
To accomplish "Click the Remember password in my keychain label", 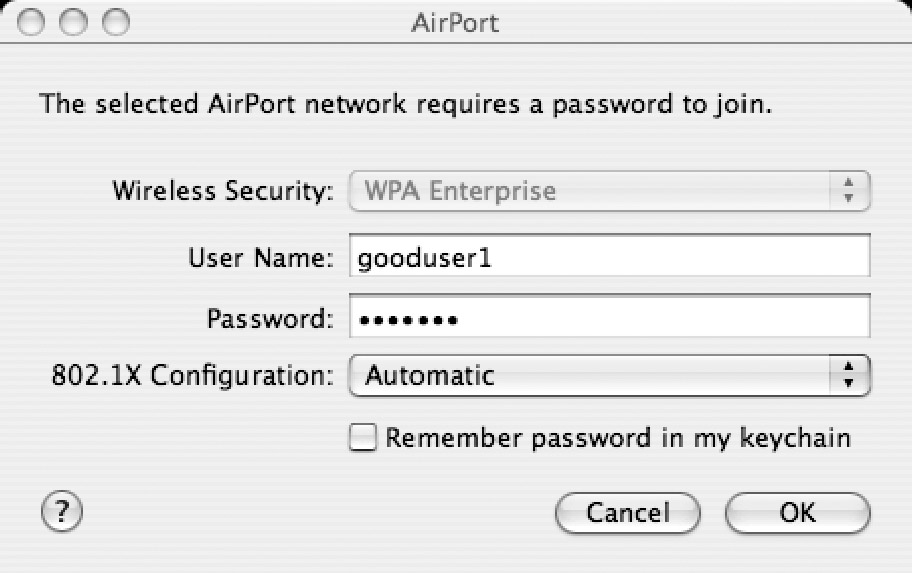I will pyautogui.click(x=618, y=437).
